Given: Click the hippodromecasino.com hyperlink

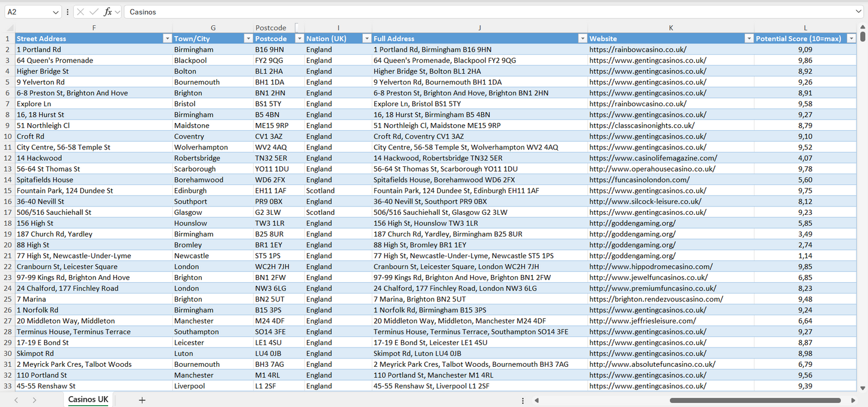Looking at the screenshot, I should 651,266.
